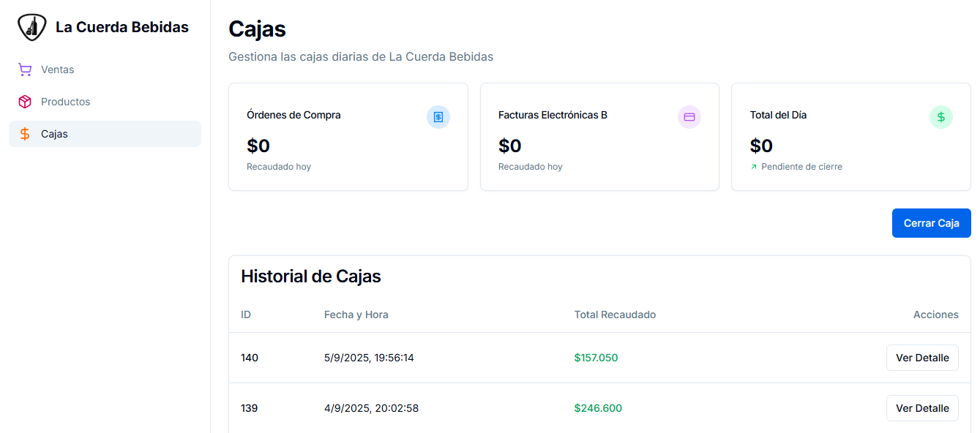Viewport: 980px width, 433px height.
Task: Click the Productos box icon
Action: (24, 102)
